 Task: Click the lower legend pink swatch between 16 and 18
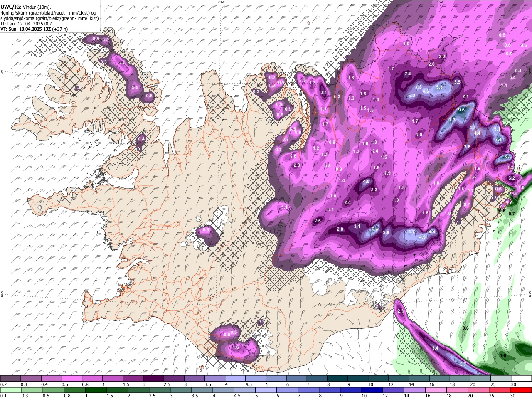pos(436,390)
